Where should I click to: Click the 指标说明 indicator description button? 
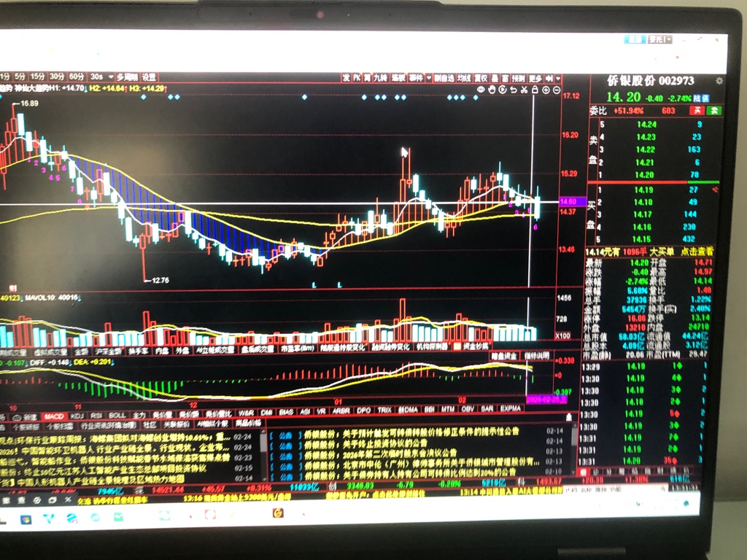pos(537,356)
